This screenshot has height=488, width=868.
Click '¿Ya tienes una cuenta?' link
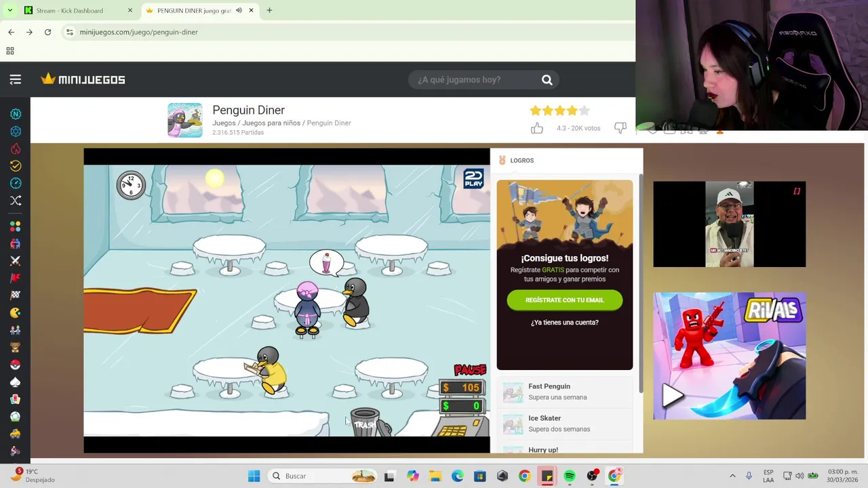[x=564, y=323]
